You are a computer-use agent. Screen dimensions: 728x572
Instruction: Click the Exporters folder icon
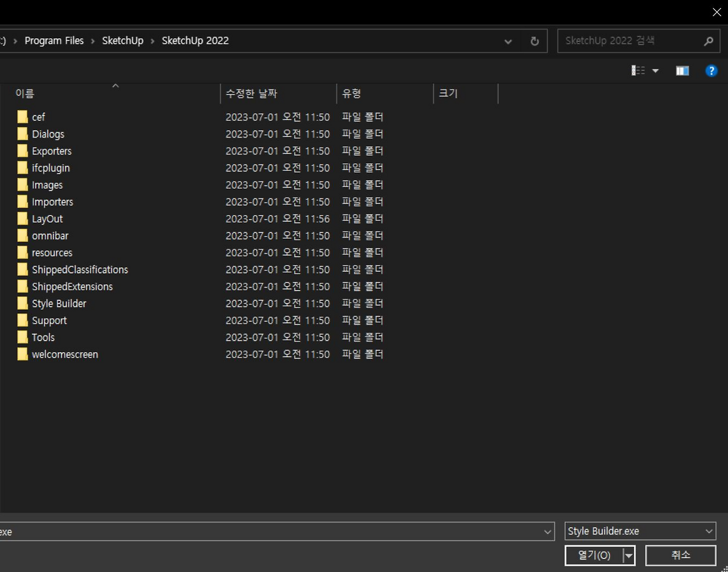click(22, 151)
